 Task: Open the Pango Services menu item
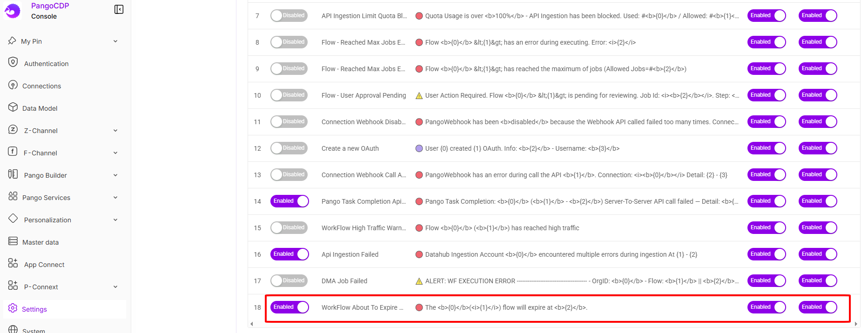point(46,198)
